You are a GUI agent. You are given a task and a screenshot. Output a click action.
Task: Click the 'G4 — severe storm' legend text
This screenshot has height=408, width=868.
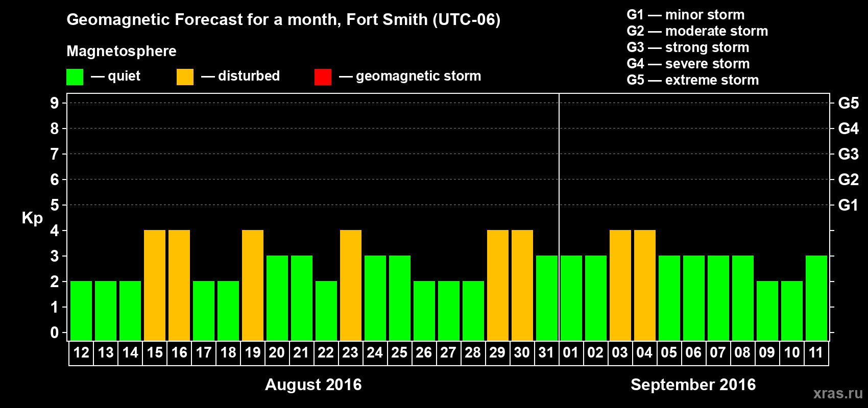tap(688, 64)
